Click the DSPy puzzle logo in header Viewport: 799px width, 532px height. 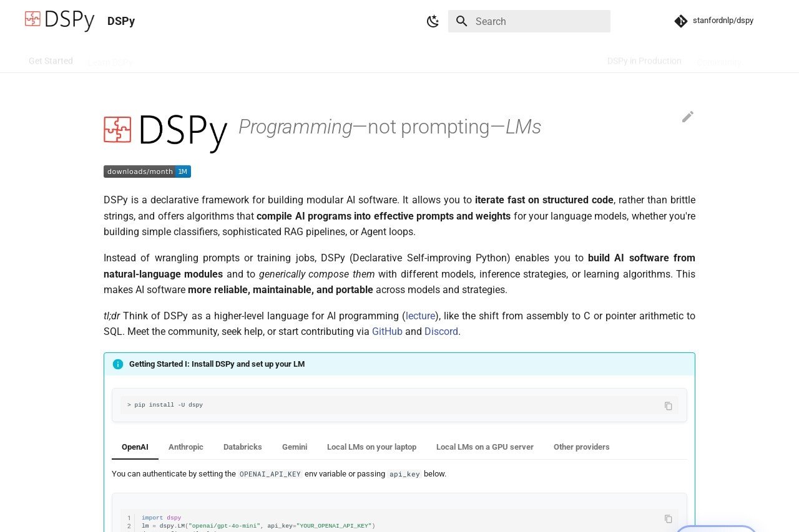60,21
